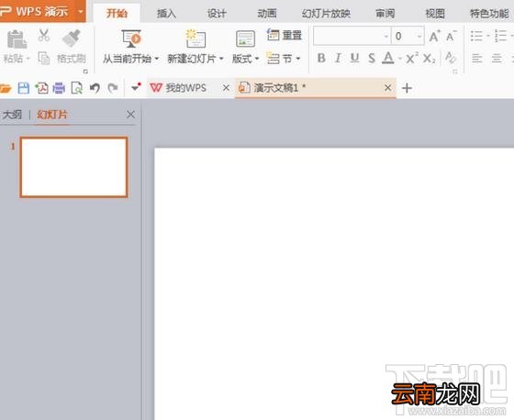514x420 pixels.
Task: Click the Print Preview icon
Action: point(77,88)
